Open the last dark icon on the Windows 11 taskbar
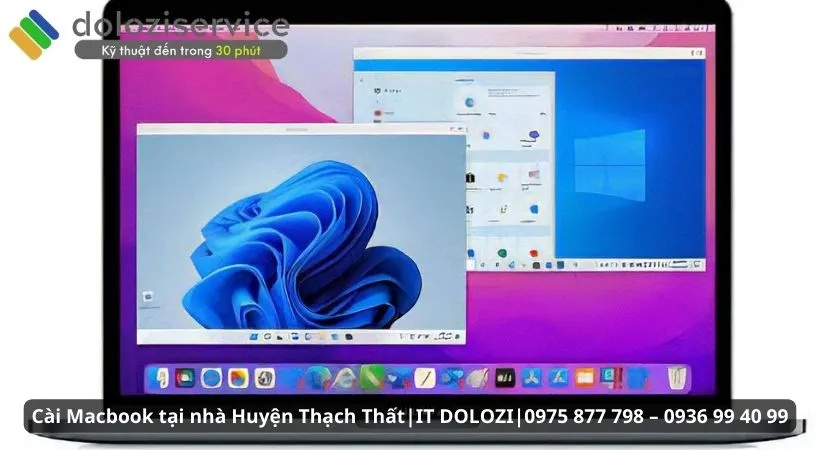This screenshot has width=820, height=450. click(x=349, y=336)
